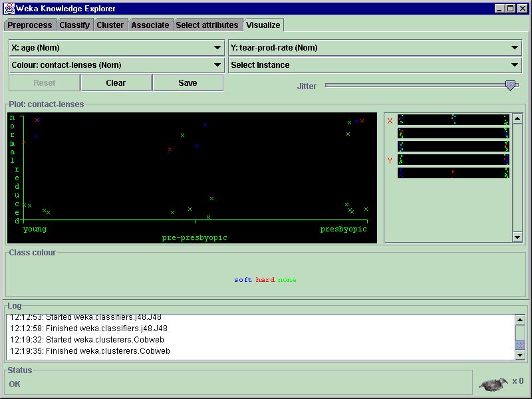Select the top attribute strip marked X
Screen dimensions: 532x399
[x=454, y=120]
